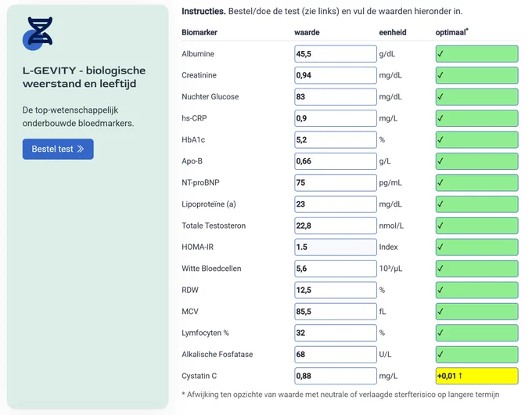Click the Apo-B value input

pyautogui.click(x=336, y=161)
